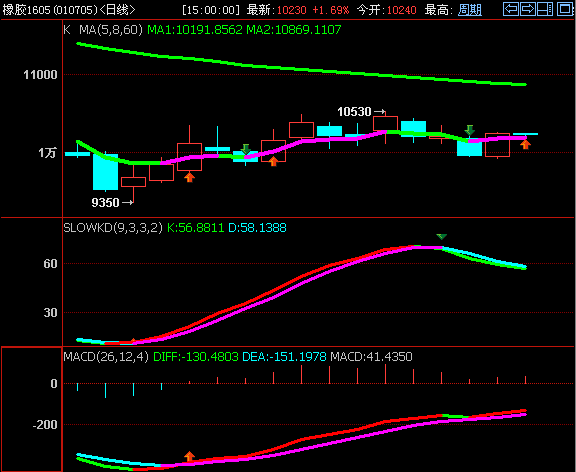Click the green sell arrow on SLOWKD peak
Viewport: 576px width, 472px height.
click(442, 237)
